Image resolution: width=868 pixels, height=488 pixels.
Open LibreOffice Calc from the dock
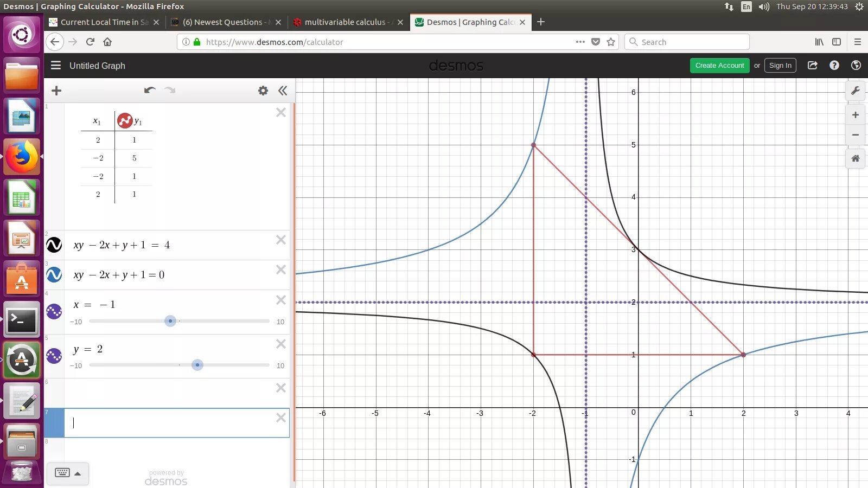coord(22,198)
